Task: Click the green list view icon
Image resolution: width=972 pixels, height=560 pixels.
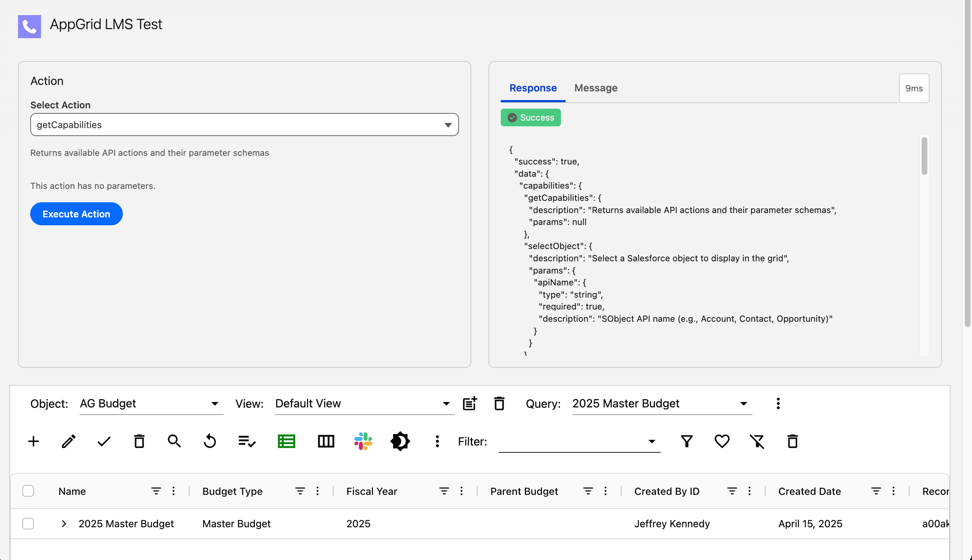Action: click(x=286, y=441)
